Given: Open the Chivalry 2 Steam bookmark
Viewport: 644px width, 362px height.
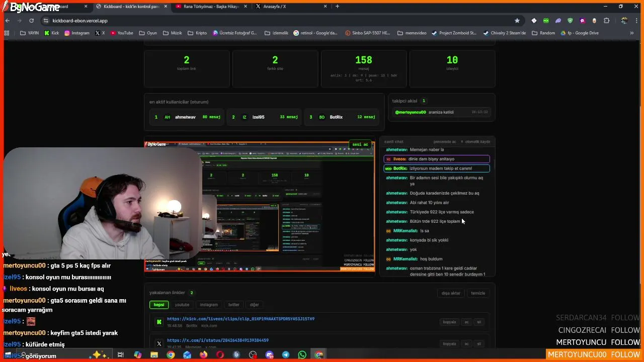Looking at the screenshot, I should 504,33.
